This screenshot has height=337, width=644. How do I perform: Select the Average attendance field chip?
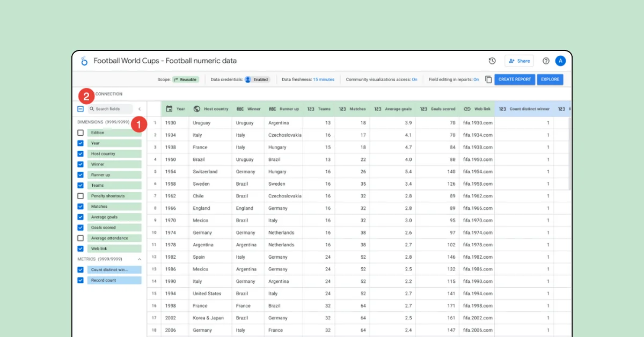[x=114, y=238]
